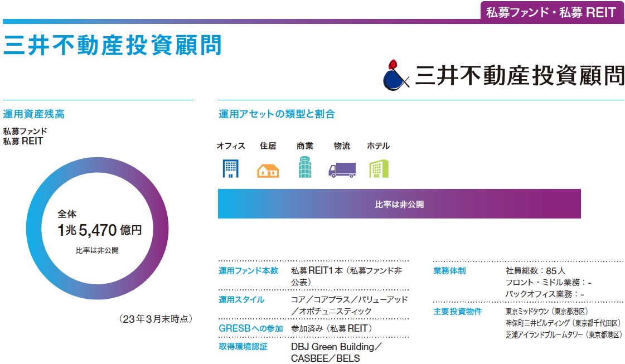Click 東京ミッドタウン（東京都港区） property
625x364 pixels.
click(x=547, y=312)
